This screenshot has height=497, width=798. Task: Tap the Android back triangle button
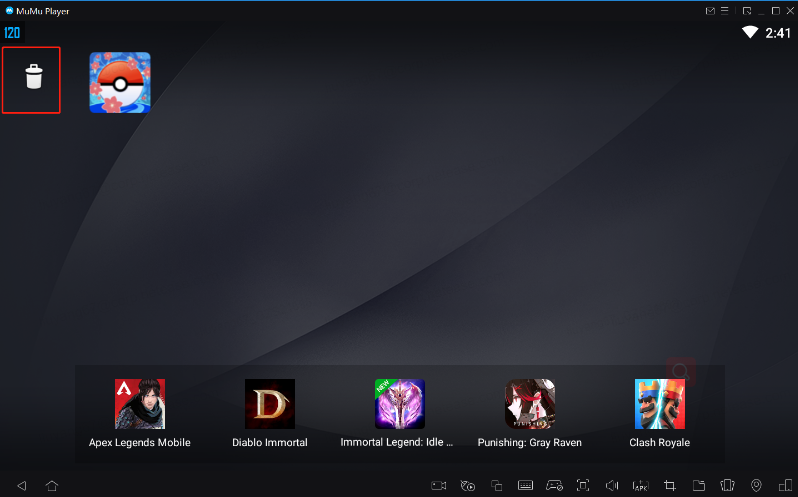pos(22,485)
